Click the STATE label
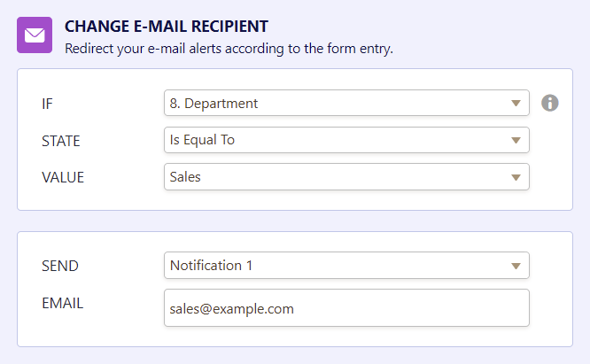 point(60,140)
